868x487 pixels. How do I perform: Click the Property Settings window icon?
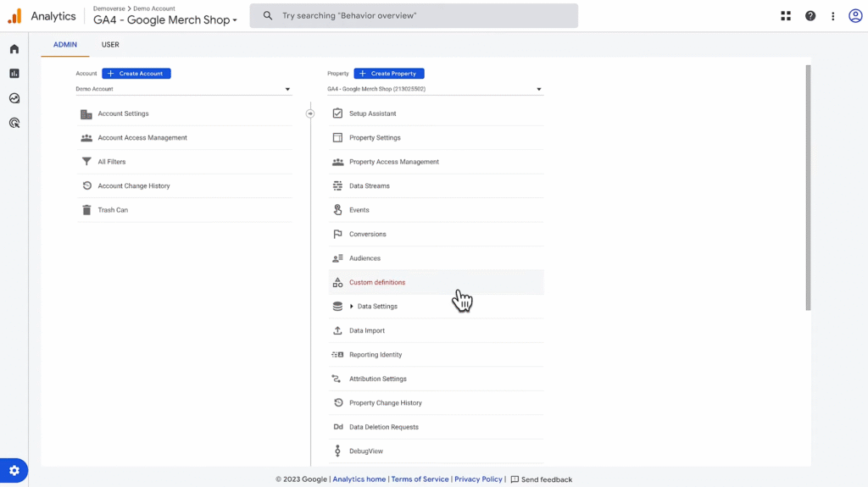(x=337, y=138)
